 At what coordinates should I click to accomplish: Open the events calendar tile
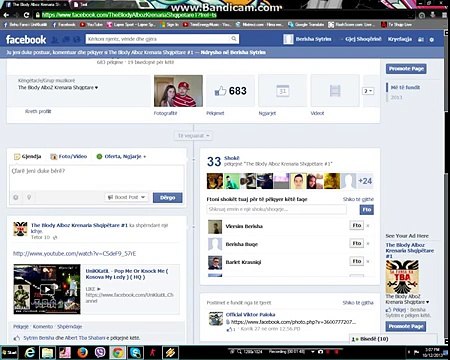[x=283, y=91]
